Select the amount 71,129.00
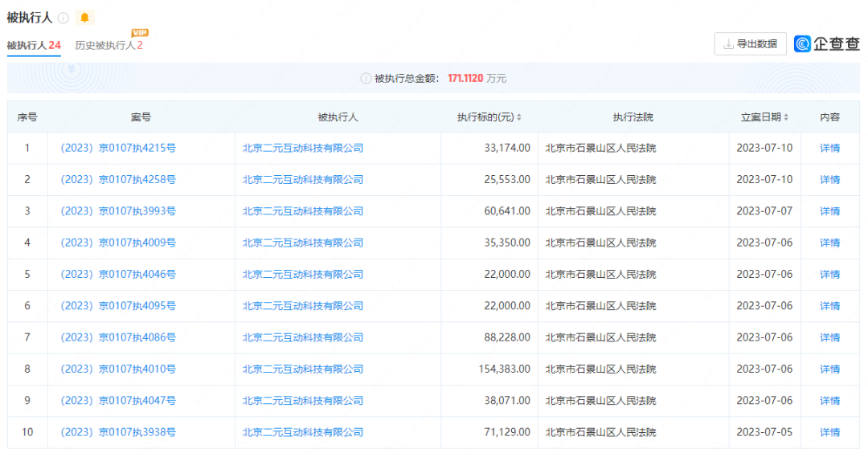Viewport: 868px width, 453px height. pyautogui.click(x=507, y=432)
